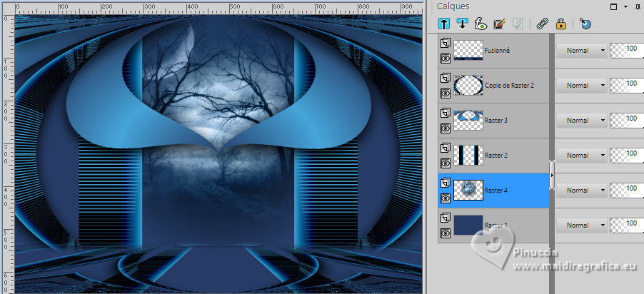Toggle visibility of Raster 3 layer
Screen dimensions: 644x294
click(x=446, y=128)
